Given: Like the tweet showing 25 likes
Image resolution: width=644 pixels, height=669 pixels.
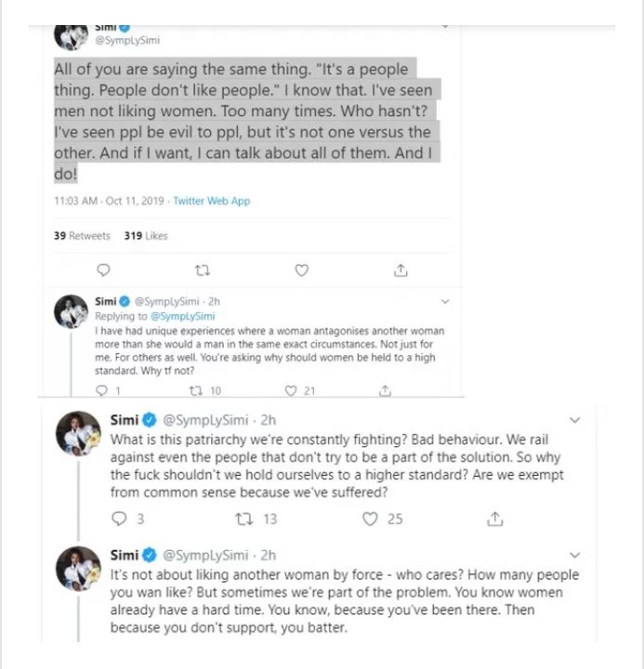Looking at the screenshot, I should click(x=372, y=518).
